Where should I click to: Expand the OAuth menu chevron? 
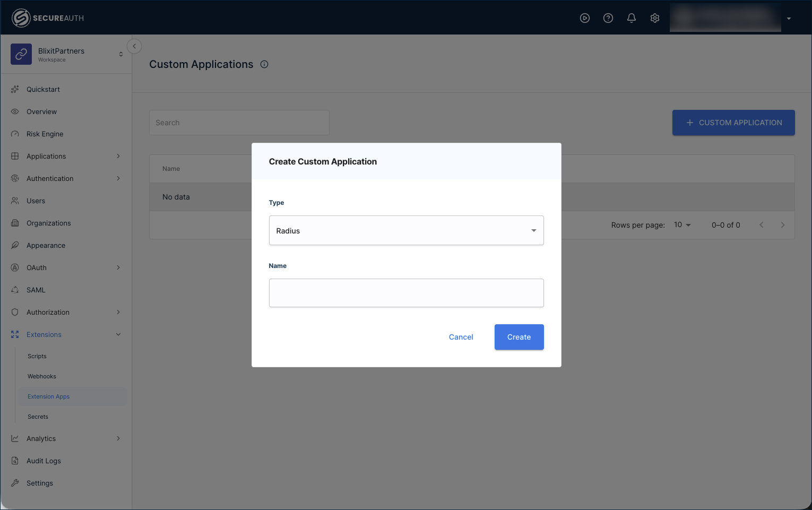[x=118, y=267]
